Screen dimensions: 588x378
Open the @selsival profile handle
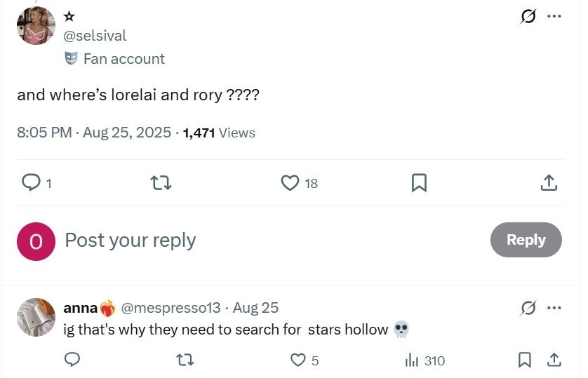click(x=95, y=35)
